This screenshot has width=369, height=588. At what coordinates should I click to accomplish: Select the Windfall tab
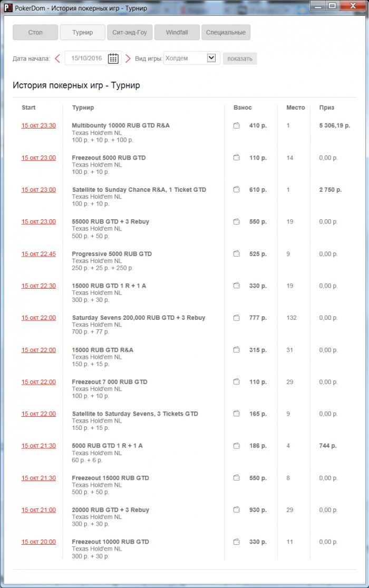coord(176,32)
